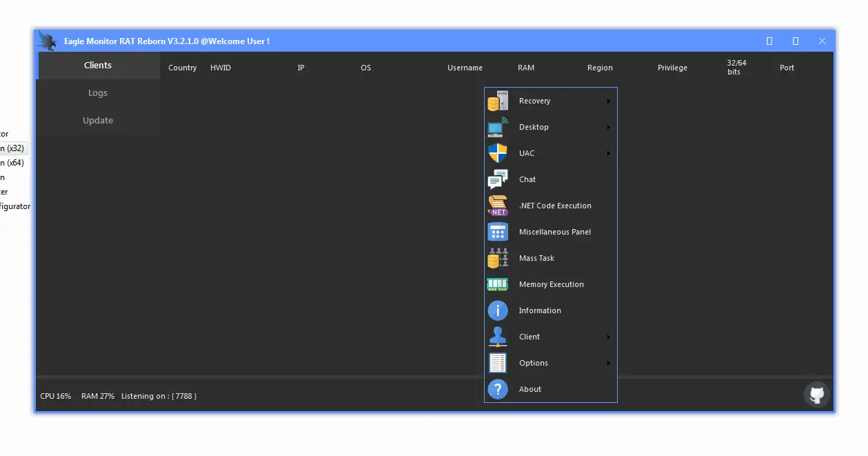Click the Username column header

tap(465, 67)
